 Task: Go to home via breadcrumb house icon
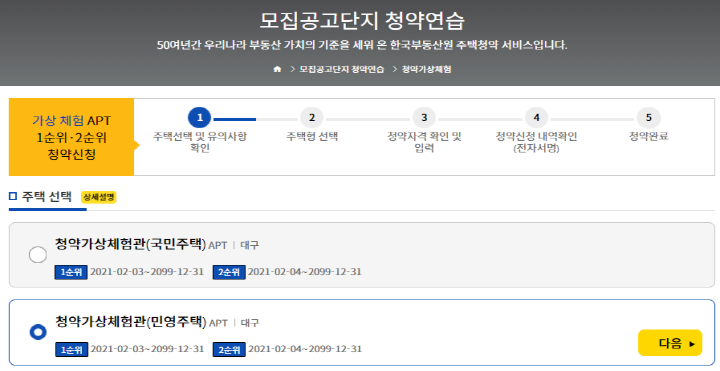(277, 69)
